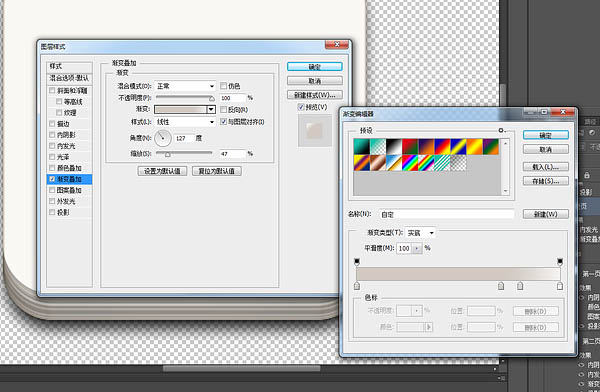Select the violet, green, orange gradient preset
Screen dimensions: 600x392
[x=491, y=147]
